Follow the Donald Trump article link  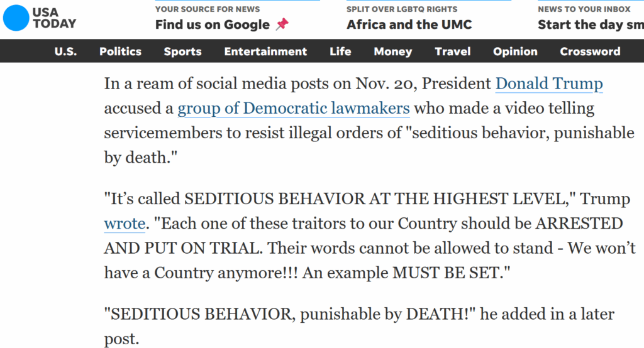[x=549, y=84]
